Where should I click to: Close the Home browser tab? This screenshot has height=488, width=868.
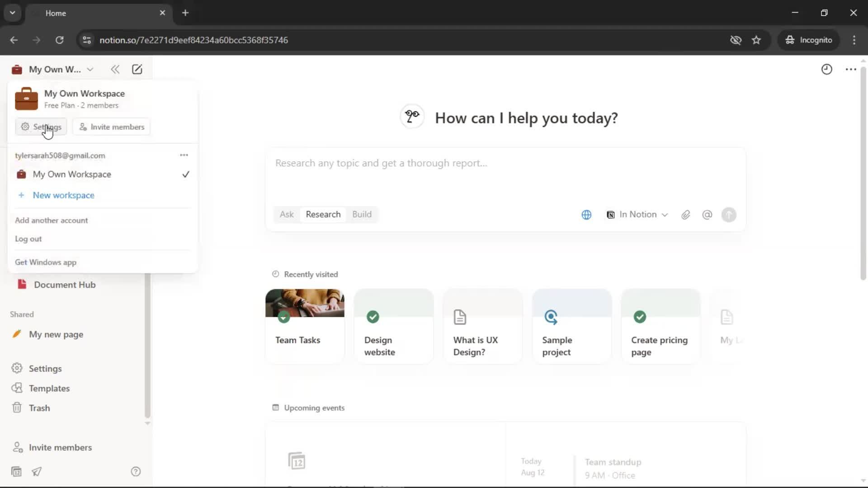(162, 13)
